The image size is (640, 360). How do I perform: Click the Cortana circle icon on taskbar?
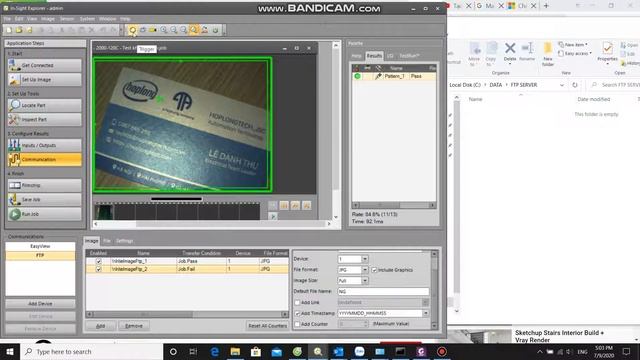coord(173,351)
